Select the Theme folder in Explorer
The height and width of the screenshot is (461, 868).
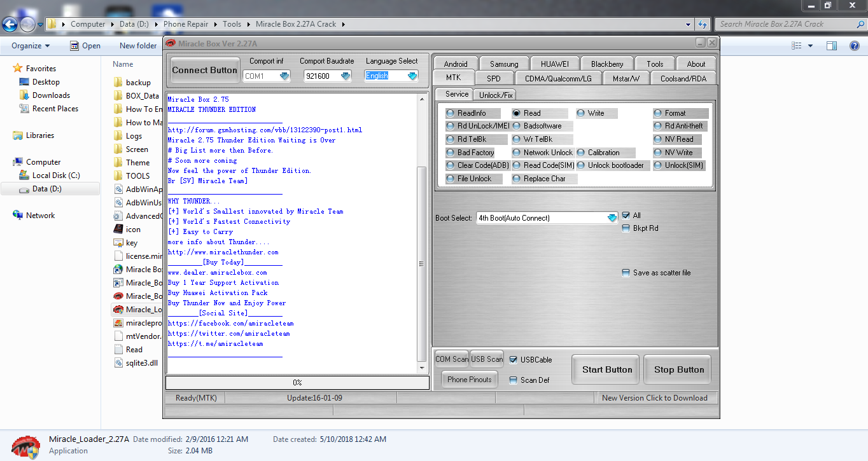click(x=131, y=163)
